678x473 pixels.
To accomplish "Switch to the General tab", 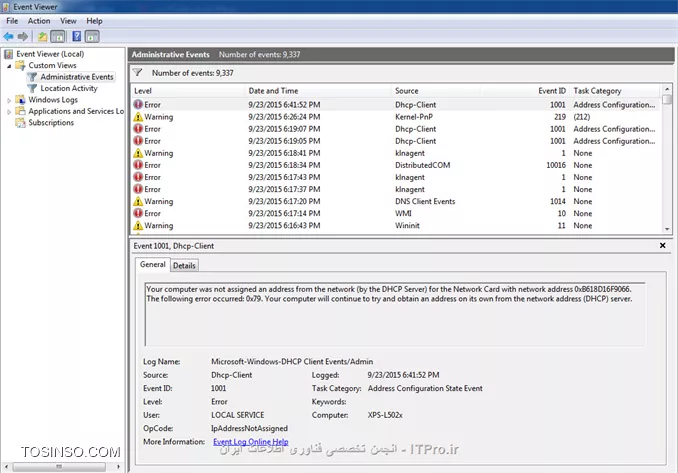I will [153, 264].
